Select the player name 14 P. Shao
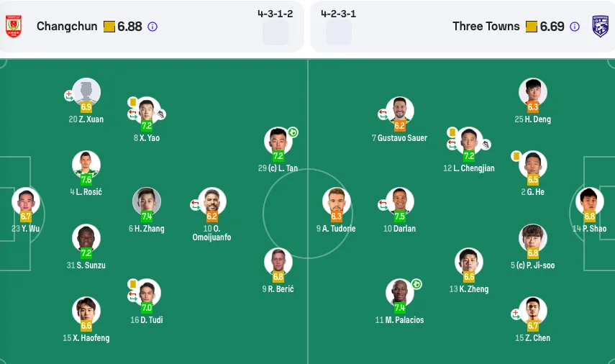615x364 pixels. [590, 229]
